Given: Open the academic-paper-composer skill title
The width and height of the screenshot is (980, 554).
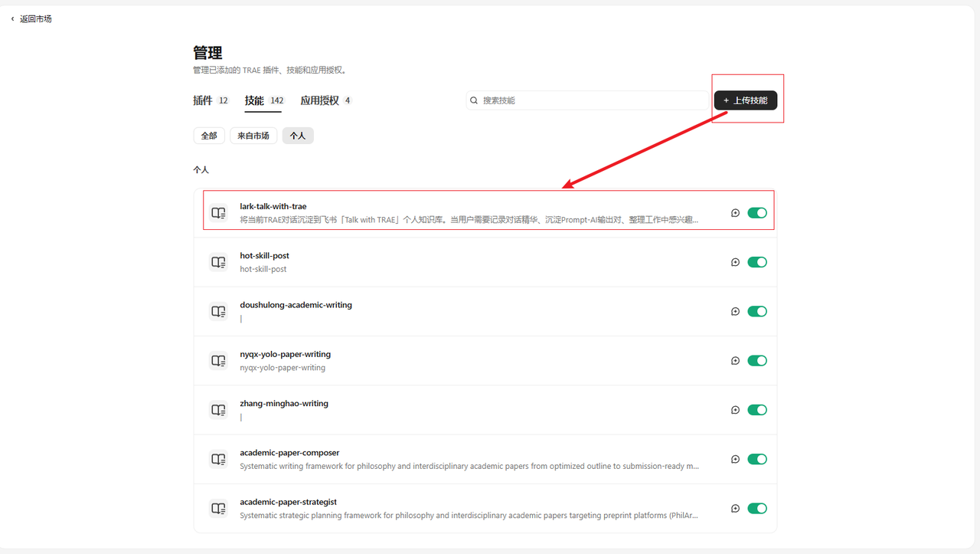Looking at the screenshot, I should (289, 452).
